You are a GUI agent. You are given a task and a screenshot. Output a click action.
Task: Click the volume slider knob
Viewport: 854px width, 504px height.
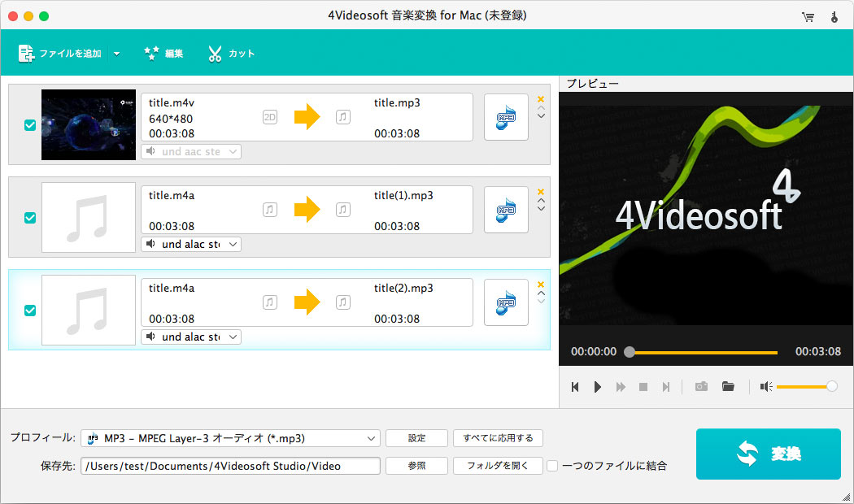click(x=832, y=386)
